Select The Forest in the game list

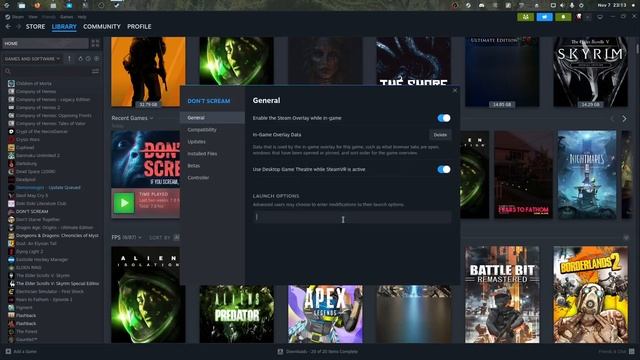point(27,331)
